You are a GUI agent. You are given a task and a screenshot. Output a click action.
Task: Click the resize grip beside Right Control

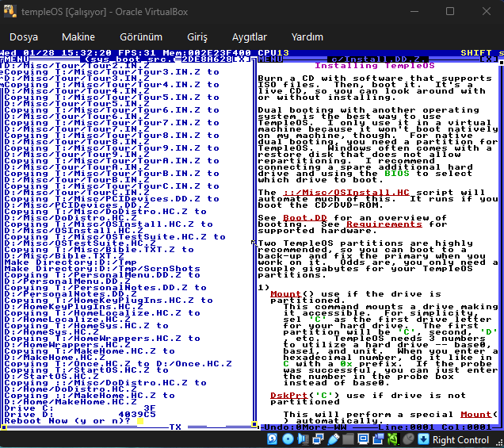499,442
